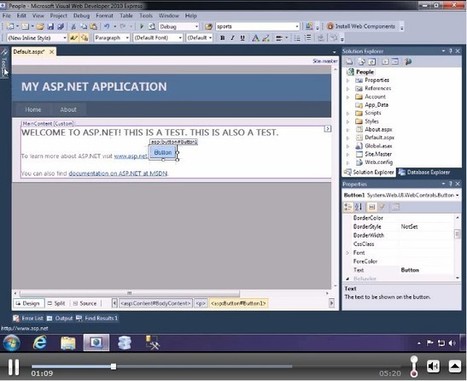Select the Button control in the designer
This screenshot has height=381, width=467.
pos(163,153)
